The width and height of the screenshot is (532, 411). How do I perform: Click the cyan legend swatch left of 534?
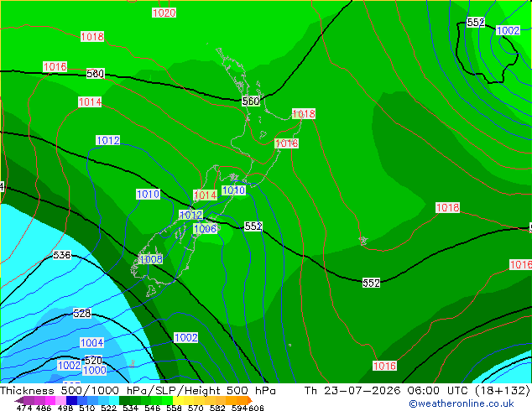click(x=114, y=400)
